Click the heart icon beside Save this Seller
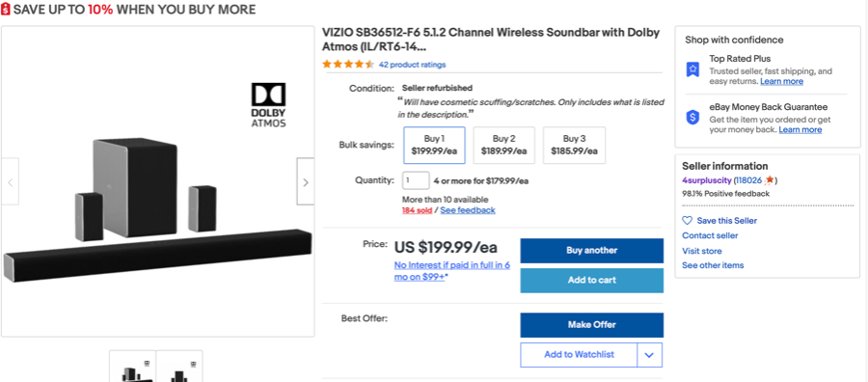 (687, 220)
